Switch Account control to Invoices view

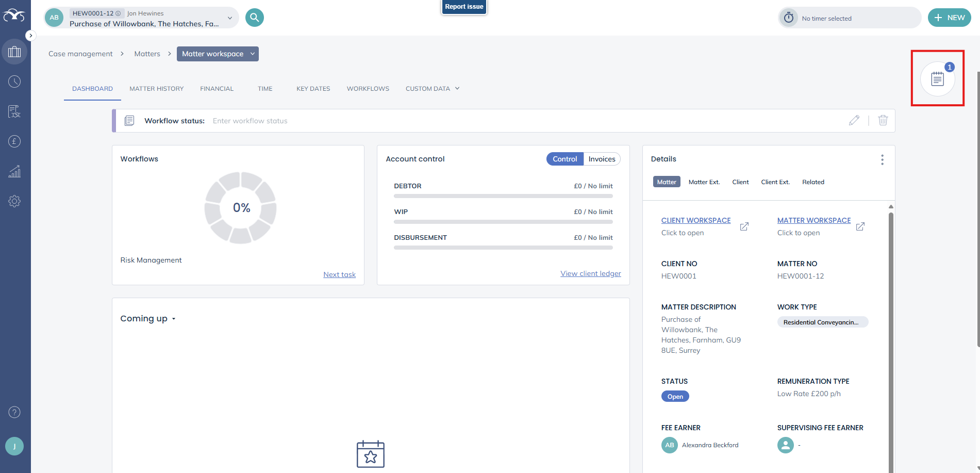click(602, 159)
